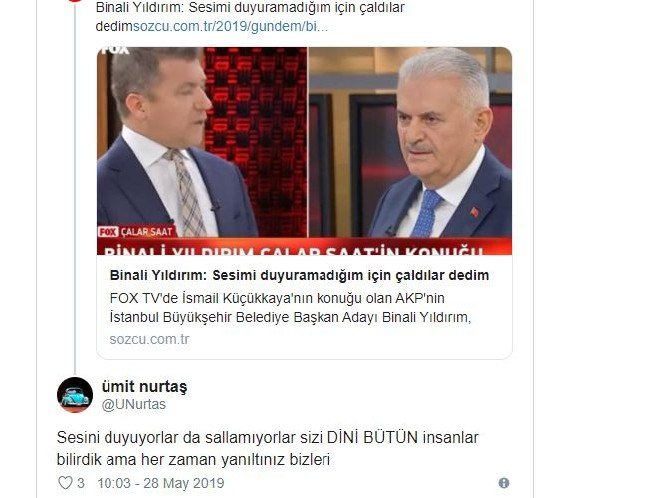Image resolution: width=648 pixels, height=498 pixels.
Task: Open the guest's half of the thumbnail
Action: point(410,142)
